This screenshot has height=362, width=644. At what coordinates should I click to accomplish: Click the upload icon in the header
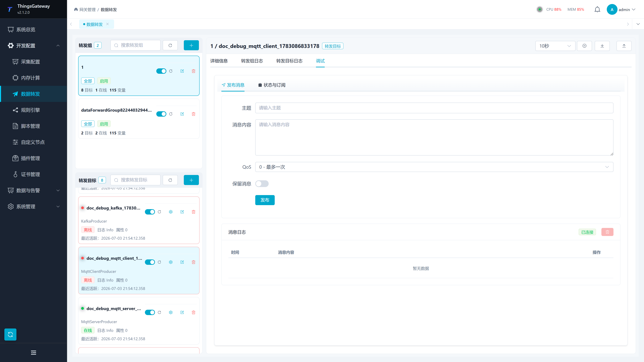click(624, 46)
